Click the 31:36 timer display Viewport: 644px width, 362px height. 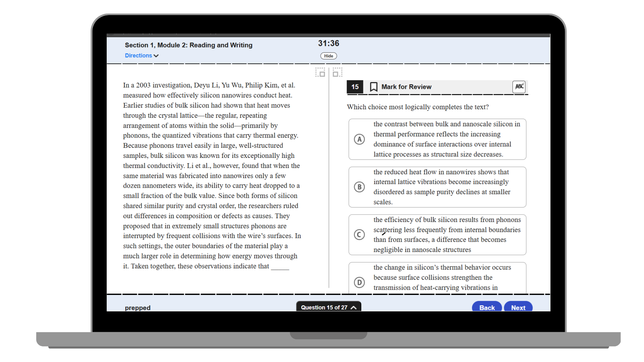point(328,44)
